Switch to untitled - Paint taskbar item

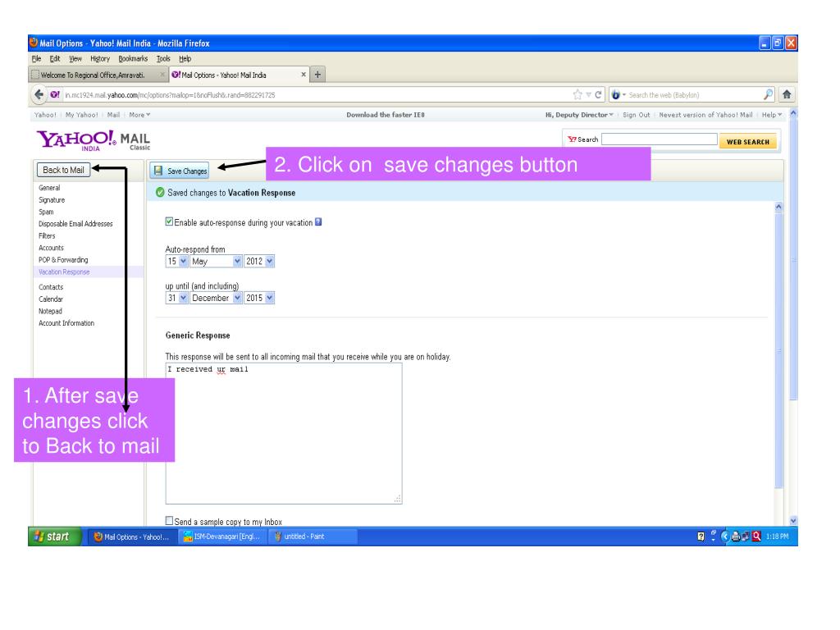click(313, 536)
